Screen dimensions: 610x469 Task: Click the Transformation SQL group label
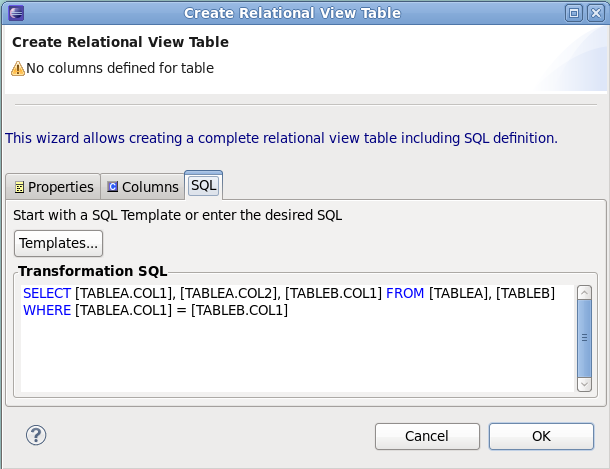[93, 271]
